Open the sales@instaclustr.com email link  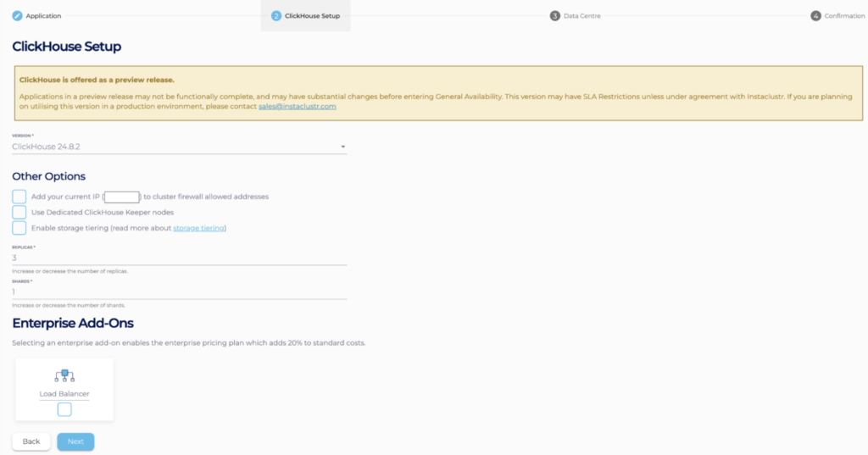298,106
